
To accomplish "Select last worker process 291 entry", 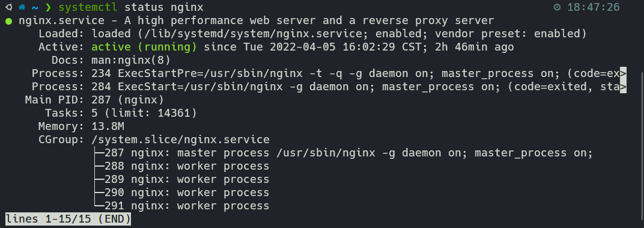I will (x=187, y=206).
